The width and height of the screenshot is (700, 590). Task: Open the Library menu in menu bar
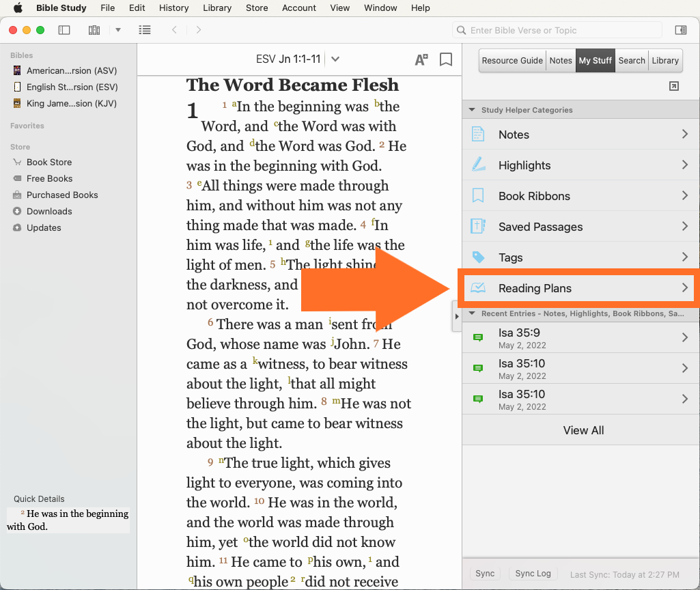[x=217, y=8]
